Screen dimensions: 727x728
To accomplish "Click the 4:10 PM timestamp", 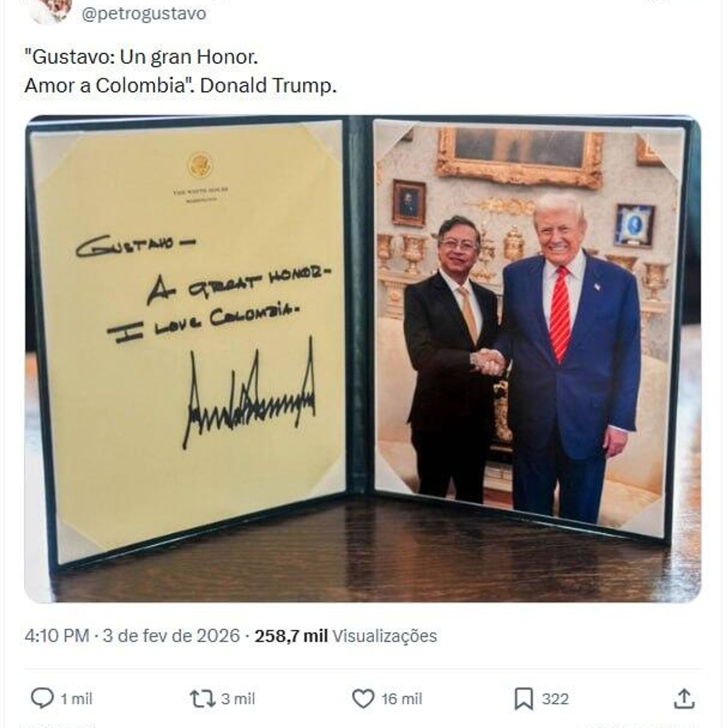I will 57,636.
